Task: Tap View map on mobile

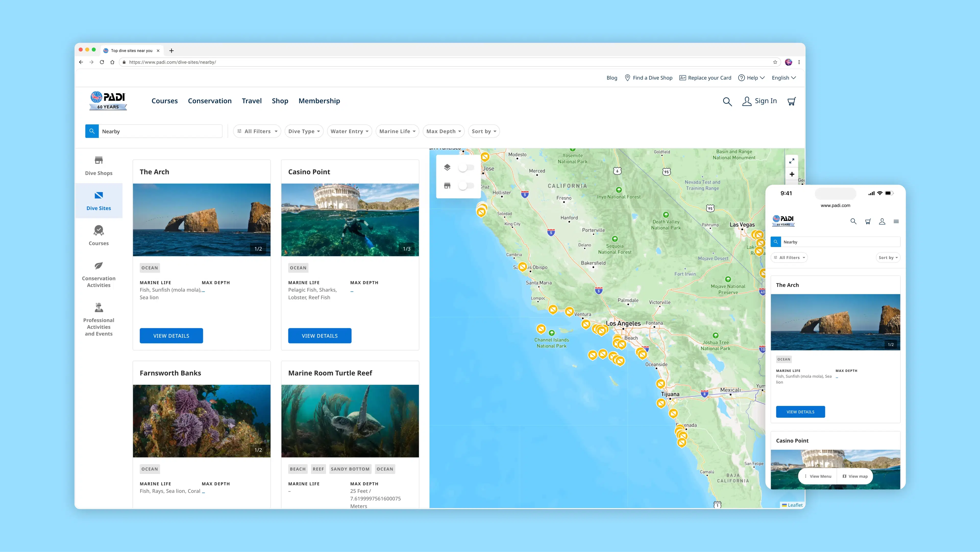Action: tap(855, 476)
